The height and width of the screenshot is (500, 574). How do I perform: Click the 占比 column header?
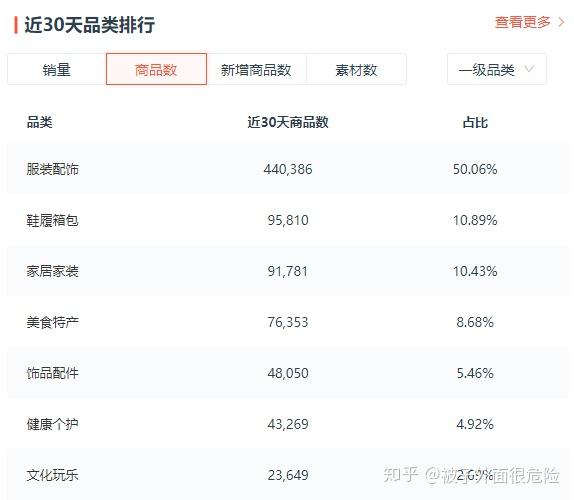[x=475, y=122]
